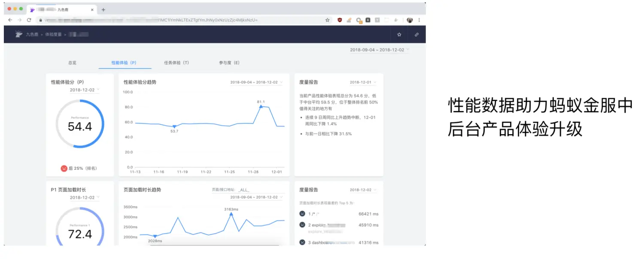Switch to the 总览 tab
Screen dimensions: 644x259
72,63
